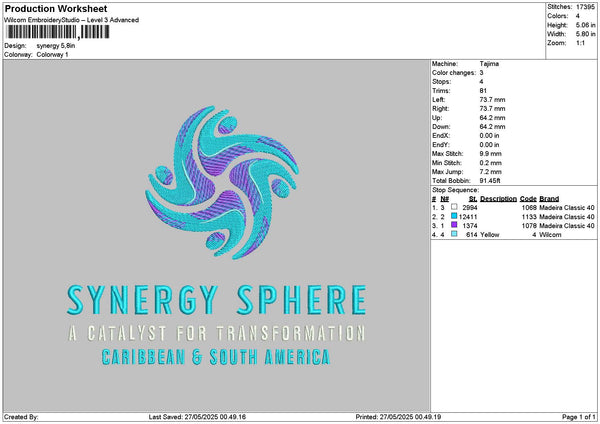The height and width of the screenshot is (424, 600).
Task: Click the St. column header
Action: (473, 198)
